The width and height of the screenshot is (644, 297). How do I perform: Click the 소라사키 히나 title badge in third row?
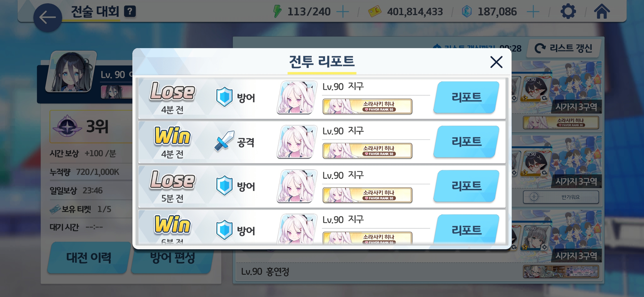(x=367, y=195)
